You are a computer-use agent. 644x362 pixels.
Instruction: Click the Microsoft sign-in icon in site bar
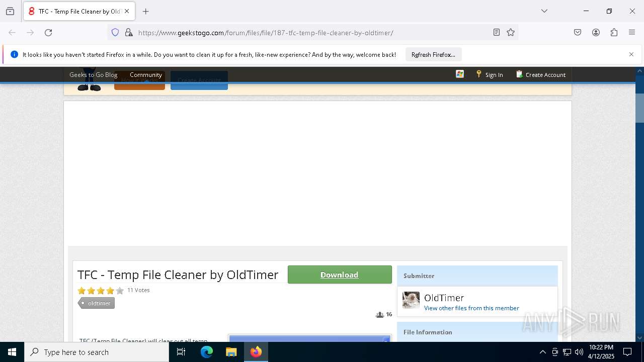click(x=460, y=74)
